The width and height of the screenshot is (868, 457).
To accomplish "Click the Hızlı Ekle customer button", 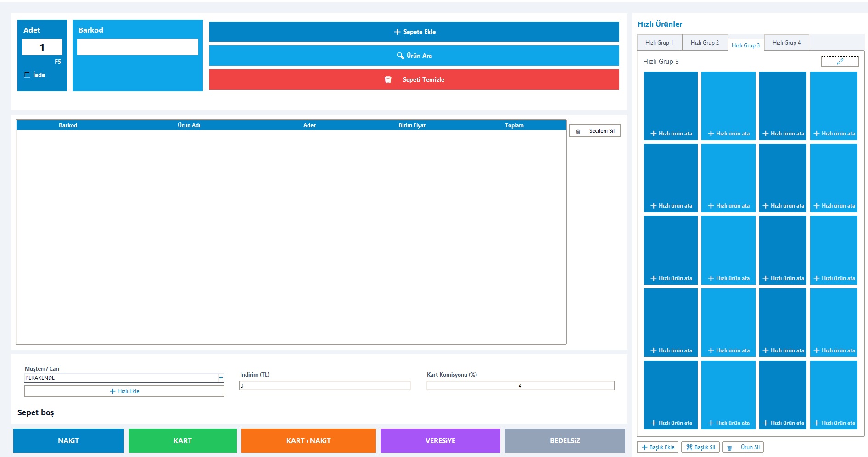I will tap(124, 391).
